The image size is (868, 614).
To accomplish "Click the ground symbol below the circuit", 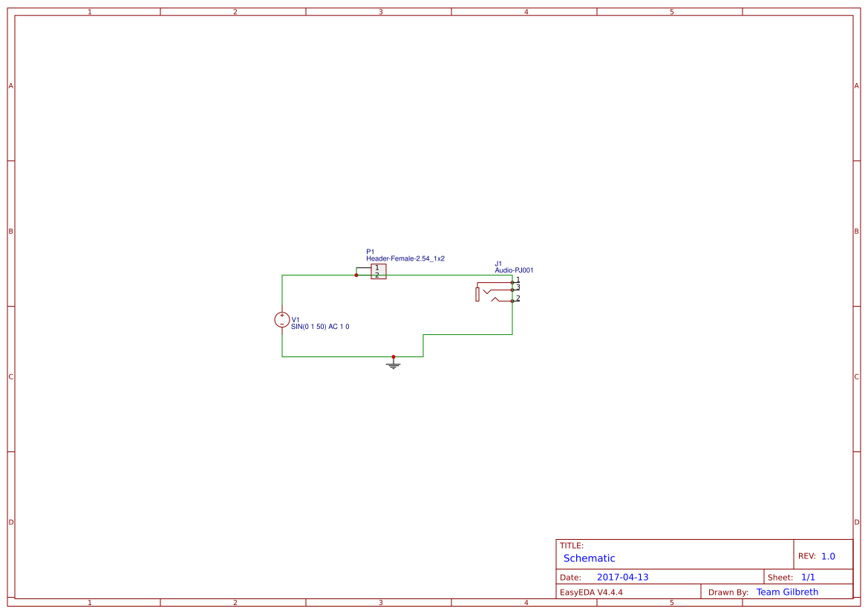I will tap(394, 365).
